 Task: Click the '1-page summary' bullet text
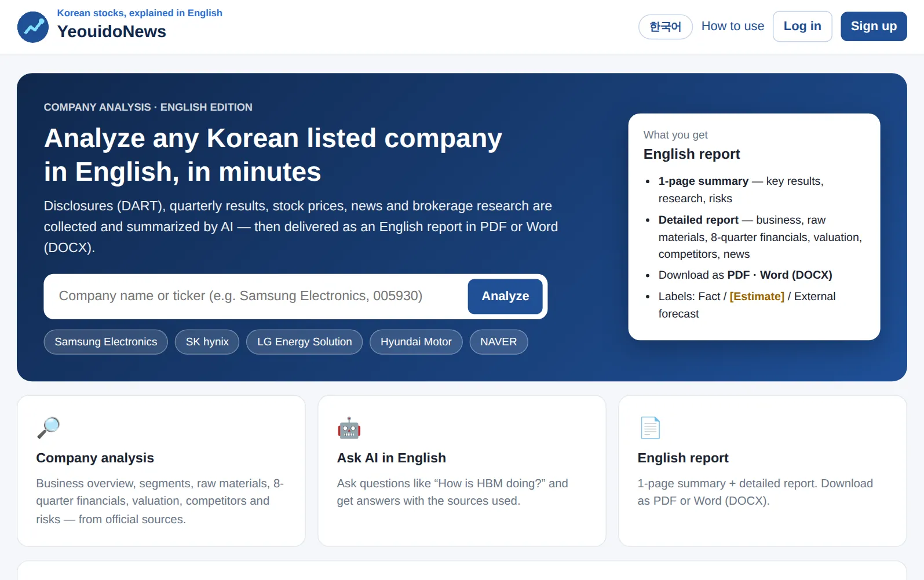point(703,181)
